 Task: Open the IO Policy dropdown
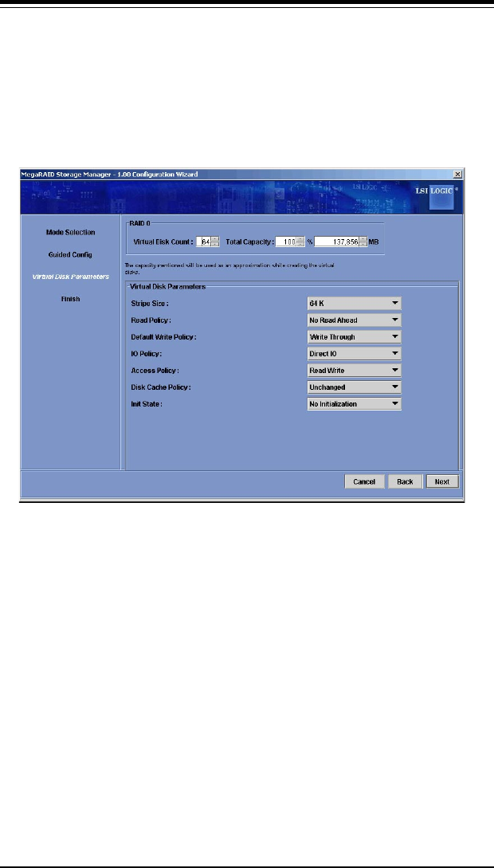[x=354, y=353]
